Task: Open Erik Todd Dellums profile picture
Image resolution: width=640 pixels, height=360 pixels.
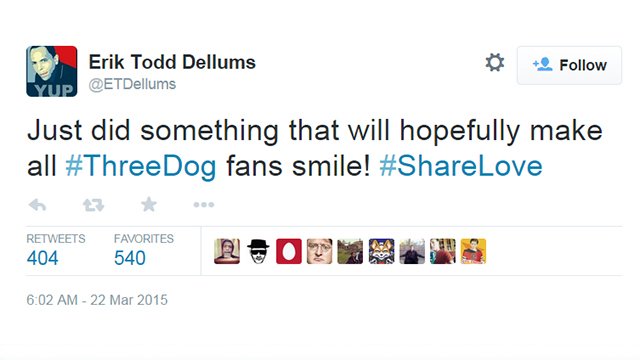Action: click(x=52, y=71)
